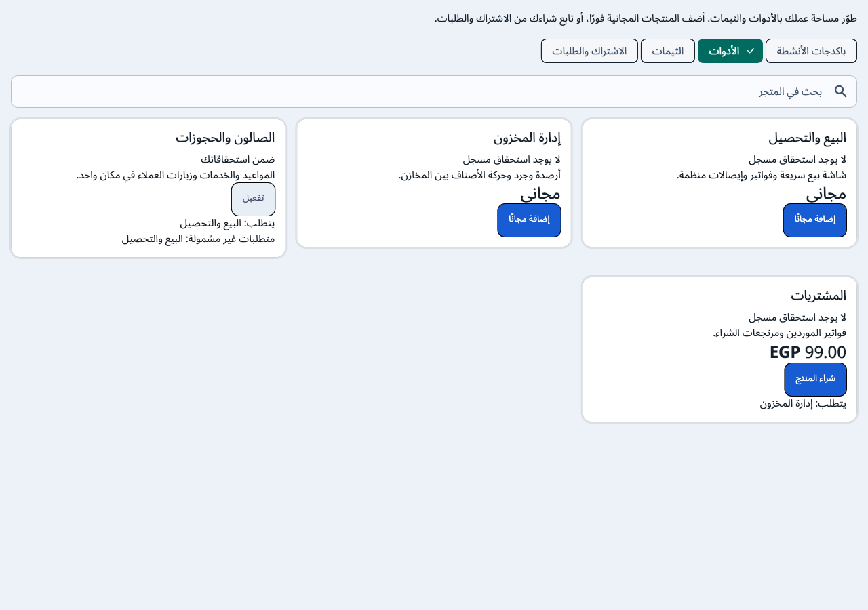This screenshot has width=868, height=610.
Task: Activate الصالون والحجوزات with تفعيل button
Action: [253, 199]
